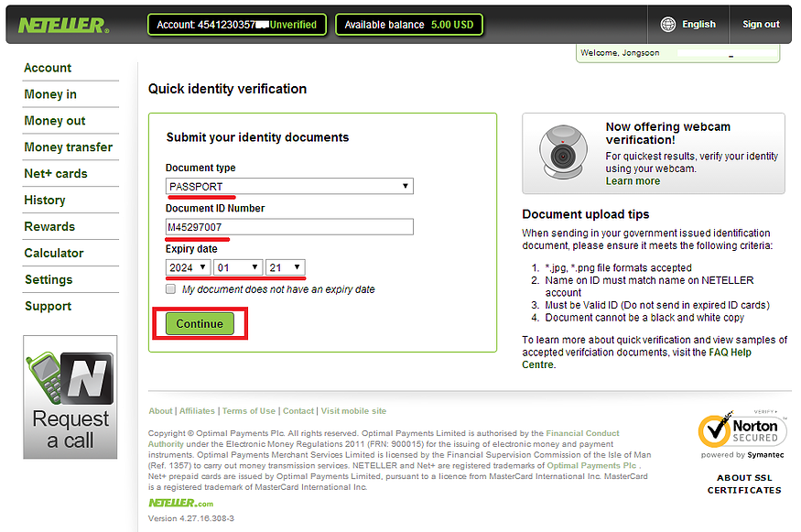The image size is (801, 532).
Task: Click Learn more about webcam verification
Action: [633, 181]
